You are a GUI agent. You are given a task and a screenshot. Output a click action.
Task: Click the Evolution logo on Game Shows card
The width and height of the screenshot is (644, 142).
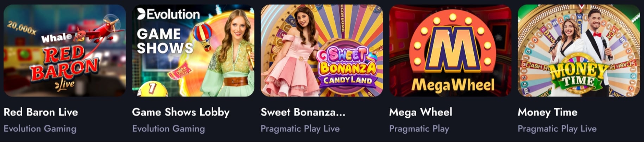(x=168, y=14)
